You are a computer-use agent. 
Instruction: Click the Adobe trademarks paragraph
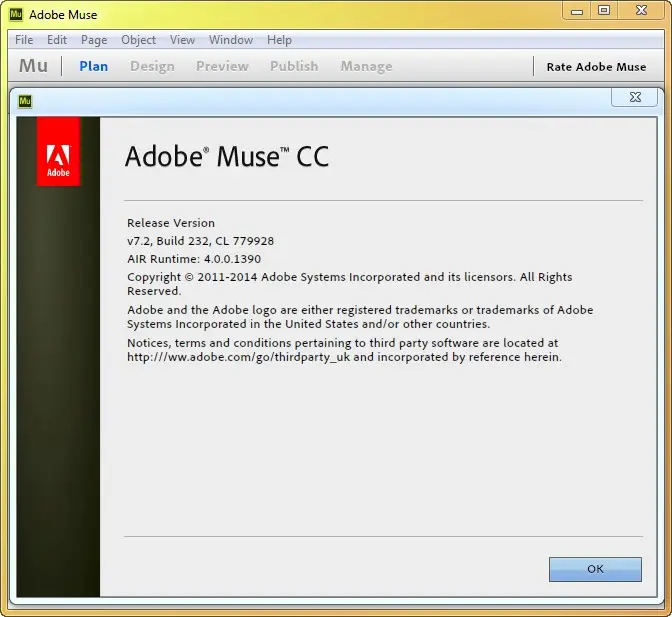pos(360,317)
